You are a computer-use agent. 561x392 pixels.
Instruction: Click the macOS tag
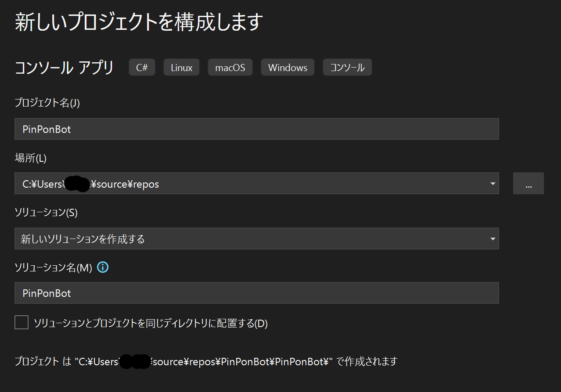(230, 68)
